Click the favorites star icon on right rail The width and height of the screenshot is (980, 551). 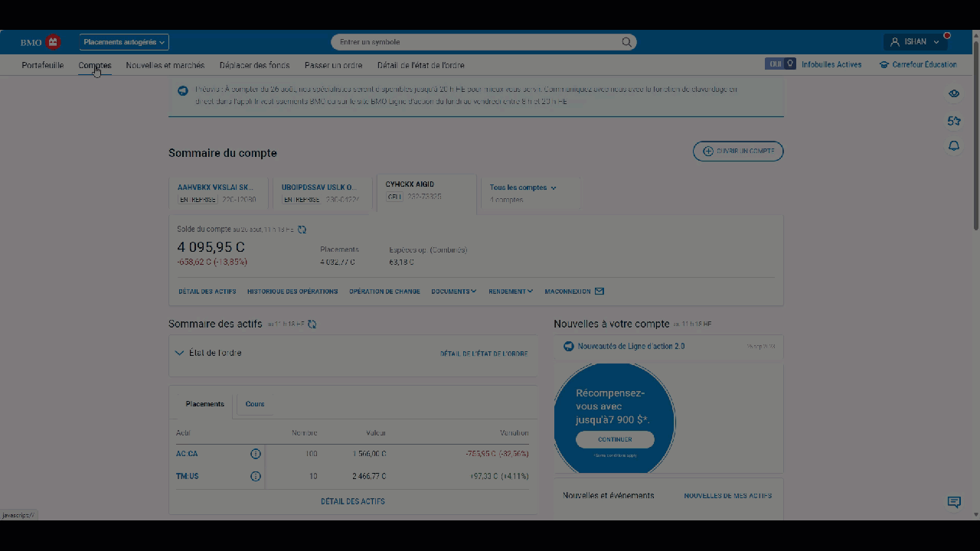click(954, 121)
